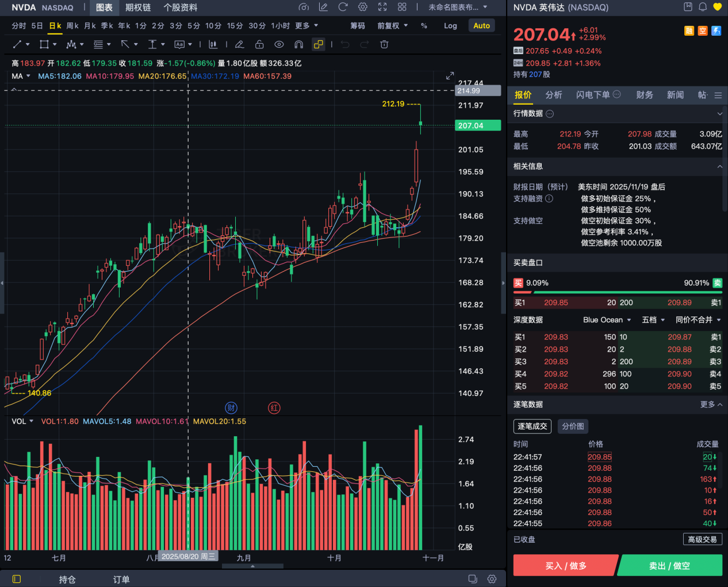Select the magnet snap tool icon
728x587 pixels.
click(298, 44)
